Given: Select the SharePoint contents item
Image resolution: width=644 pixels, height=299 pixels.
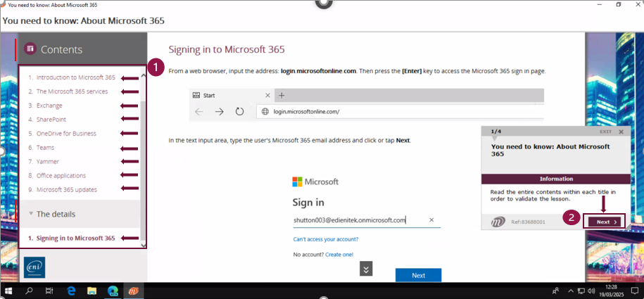Looking at the screenshot, I should point(51,119).
